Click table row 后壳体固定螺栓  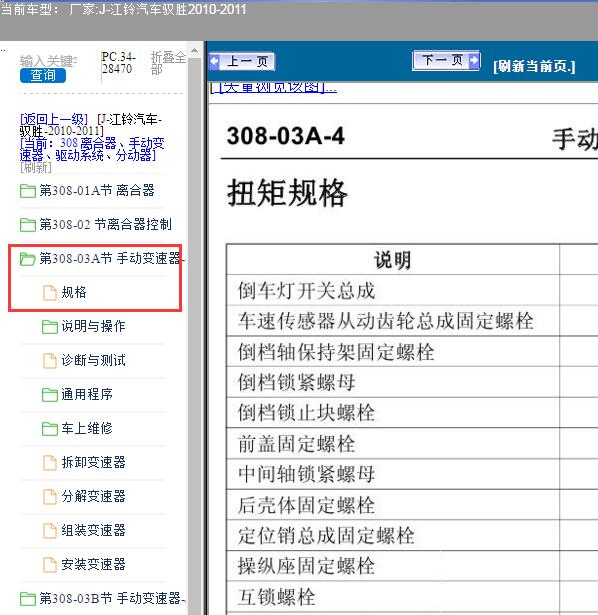tap(393, 505)
